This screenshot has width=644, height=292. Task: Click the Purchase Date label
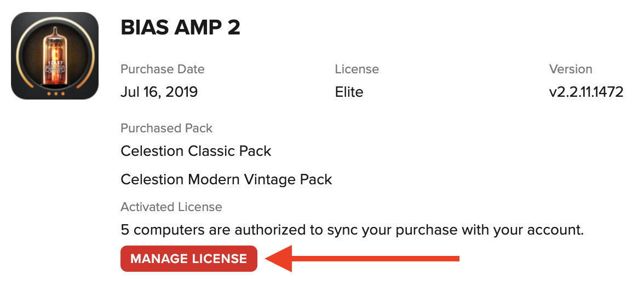coord(163,69)
